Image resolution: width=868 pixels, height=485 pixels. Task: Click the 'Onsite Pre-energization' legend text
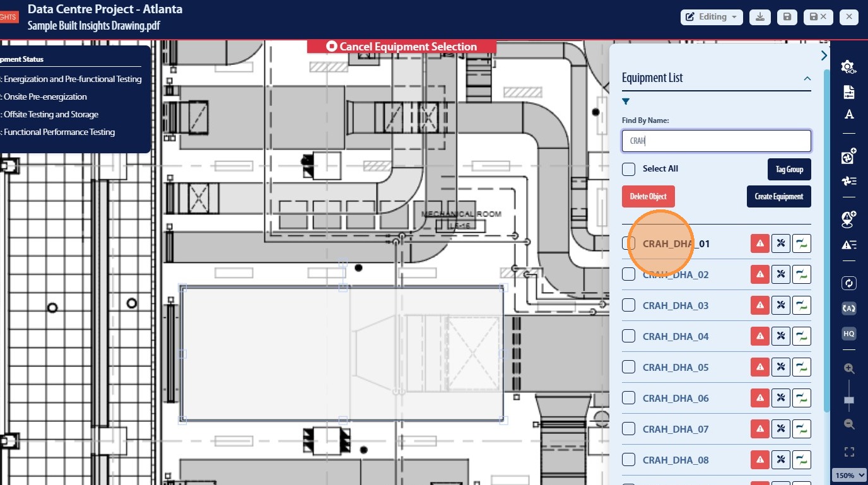coord(45,97)
